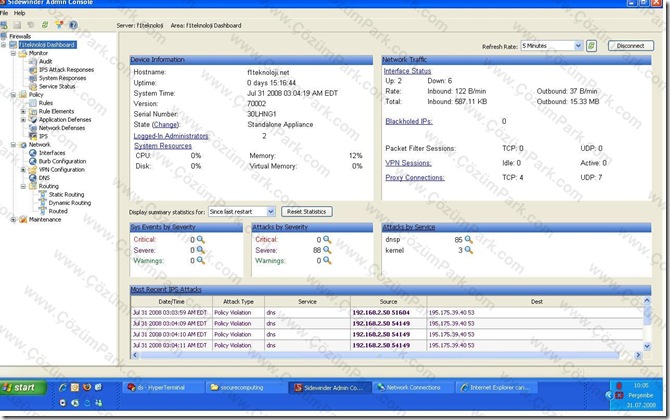Expand the Application Defenses node

23,120
